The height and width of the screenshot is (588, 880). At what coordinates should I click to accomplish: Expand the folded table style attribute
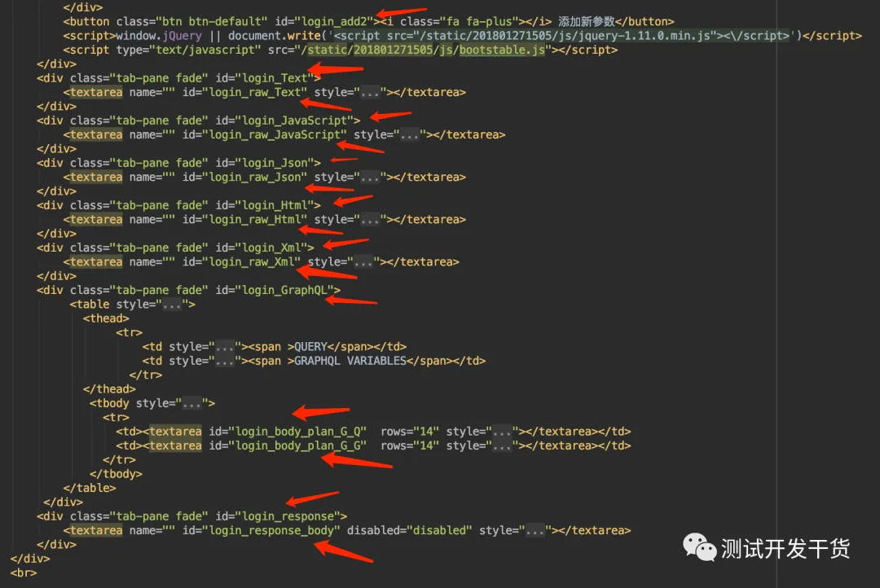click(172, 305)
